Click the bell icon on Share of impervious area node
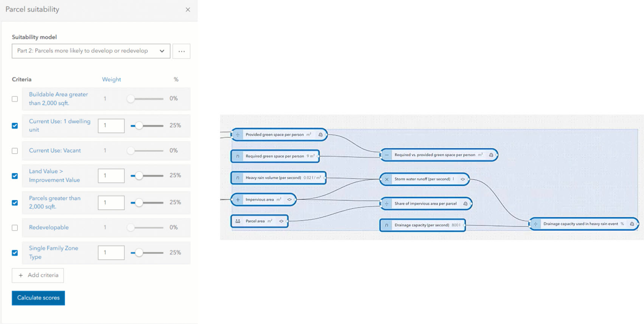Image resolution: width=644 pixels, height=324 pixels. coord(465,204)
